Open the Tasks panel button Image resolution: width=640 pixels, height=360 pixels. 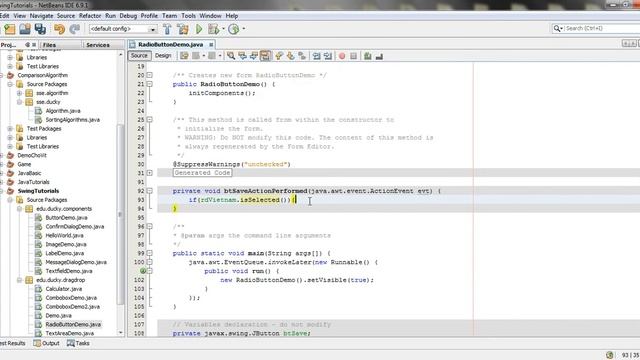click(78, 343)
